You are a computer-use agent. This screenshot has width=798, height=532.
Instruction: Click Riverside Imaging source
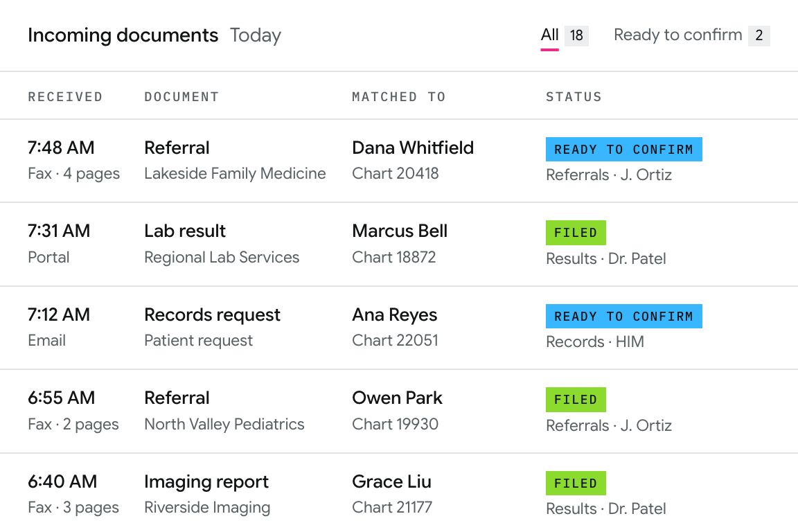(x=207, y=508)
